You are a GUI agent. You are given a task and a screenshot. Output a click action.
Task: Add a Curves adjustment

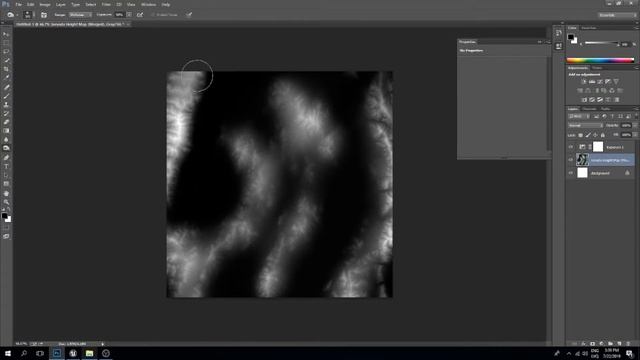coord(600,82)
